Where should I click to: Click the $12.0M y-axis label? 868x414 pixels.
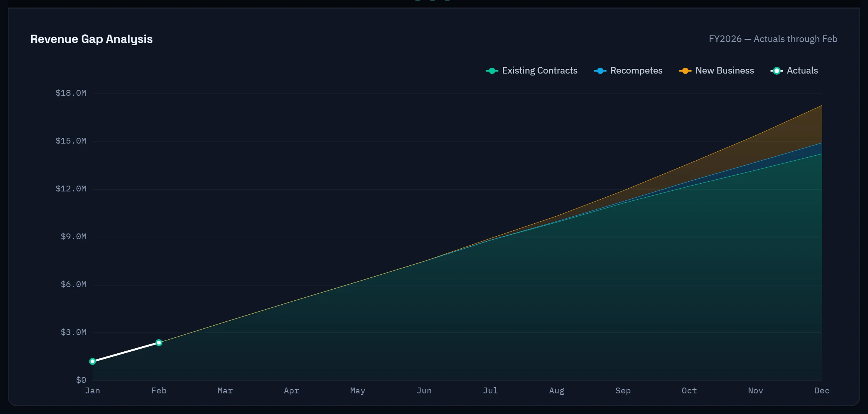pos(71,189)
